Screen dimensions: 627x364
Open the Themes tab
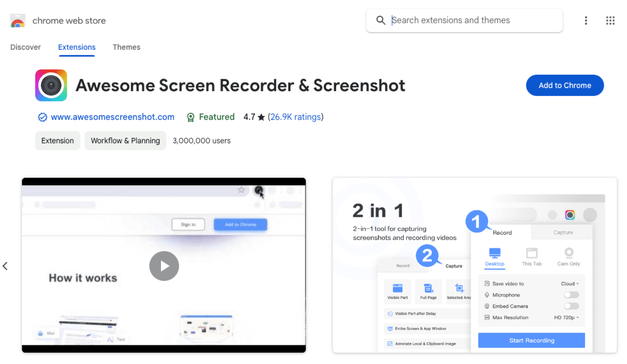click(x=126, y=47)
